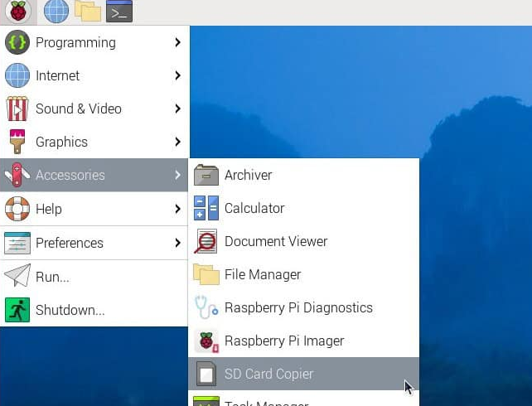The height and width of the screenshot is (406, 532).
Task: Open the Help menu category
Action: 48,209
